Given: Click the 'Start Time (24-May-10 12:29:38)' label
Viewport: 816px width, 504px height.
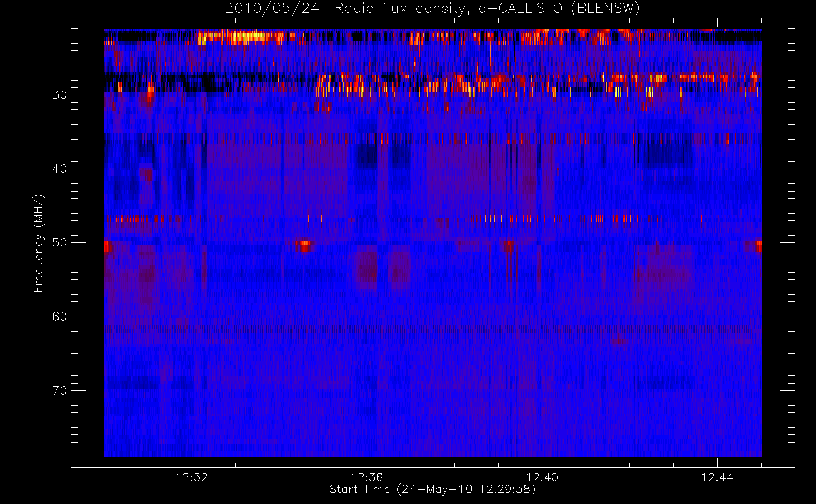Looking at the screenshot, I should click(433, 489).
